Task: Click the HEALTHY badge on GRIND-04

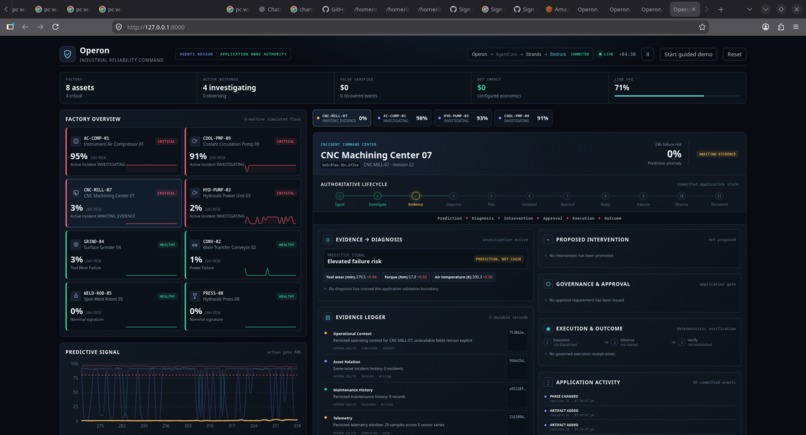Action: tap(167, 245)
